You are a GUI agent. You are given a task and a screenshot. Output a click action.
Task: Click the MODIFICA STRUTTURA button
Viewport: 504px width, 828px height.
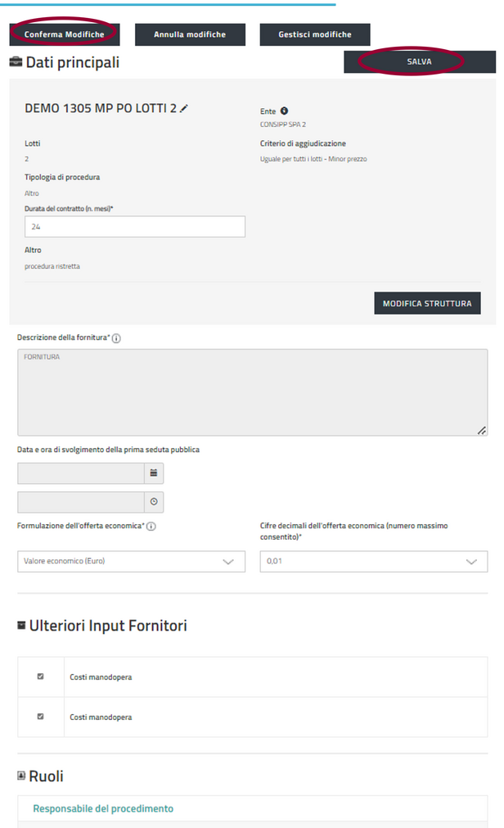[x=427, y=302]
